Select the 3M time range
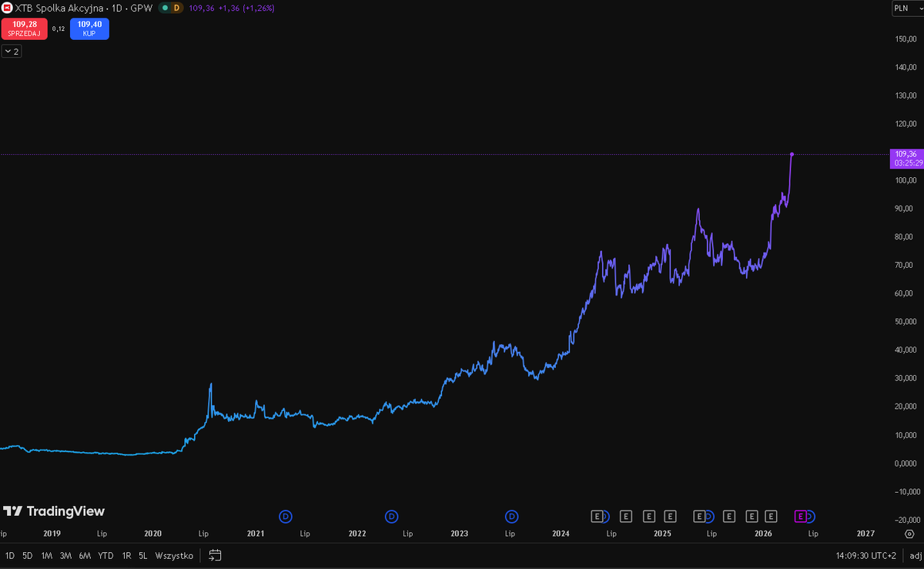 pyautogui.click(x=65, y=555)
